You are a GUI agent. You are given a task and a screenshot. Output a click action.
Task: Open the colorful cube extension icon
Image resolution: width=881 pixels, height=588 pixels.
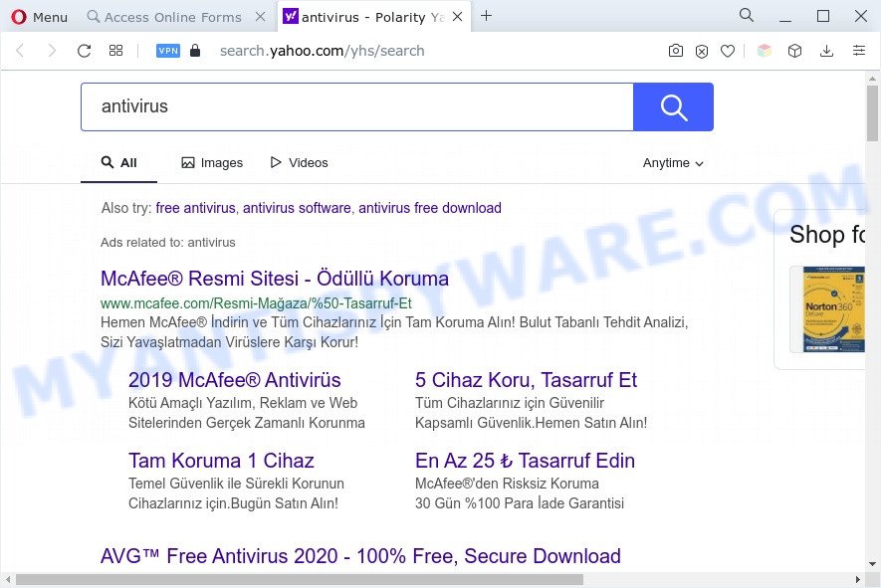[x=765, y=51]
